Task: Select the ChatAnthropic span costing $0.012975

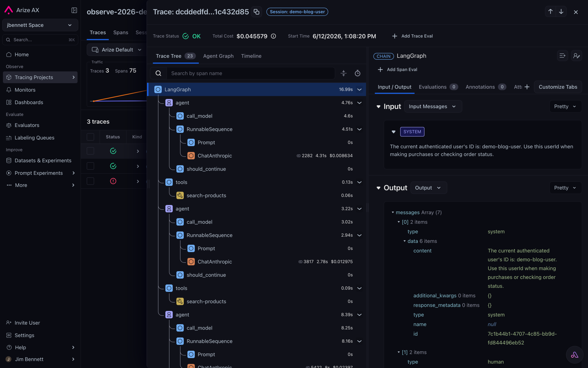Action: point(256,262)
